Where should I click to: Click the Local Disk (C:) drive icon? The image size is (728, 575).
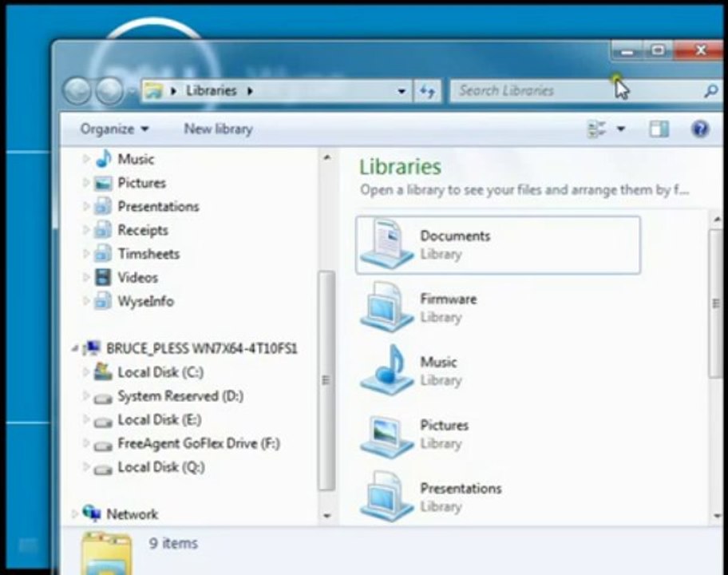pyautogui.click(x=103, y=372)
